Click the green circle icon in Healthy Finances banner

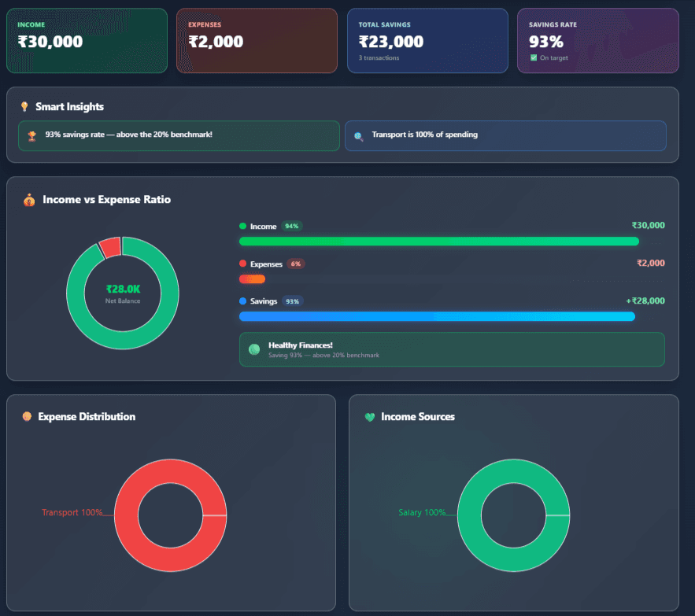pos(254,349)
